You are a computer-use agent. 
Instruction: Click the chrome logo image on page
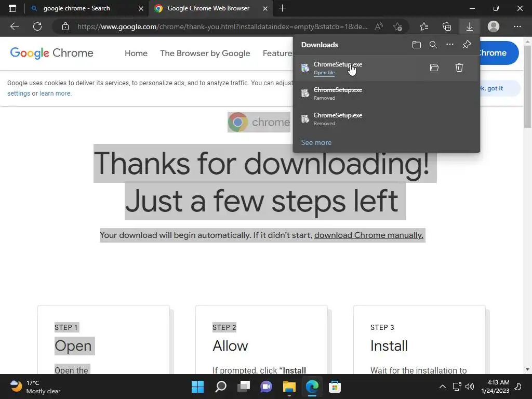click(x=259, y=122)
